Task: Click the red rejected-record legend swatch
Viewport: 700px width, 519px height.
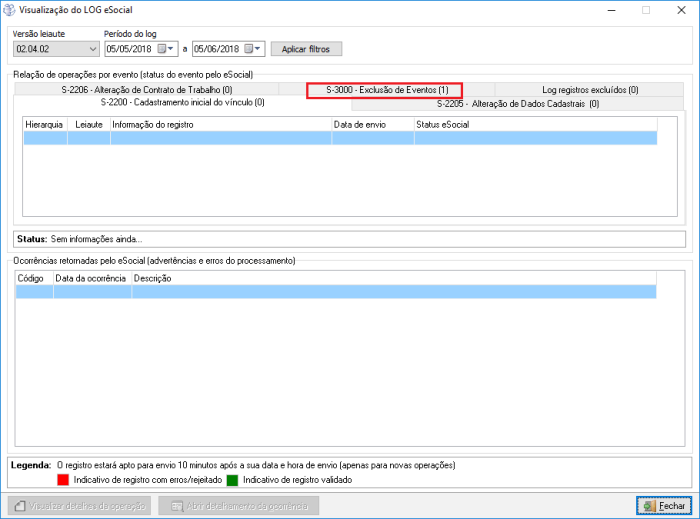Action: (x=64, y=480)
